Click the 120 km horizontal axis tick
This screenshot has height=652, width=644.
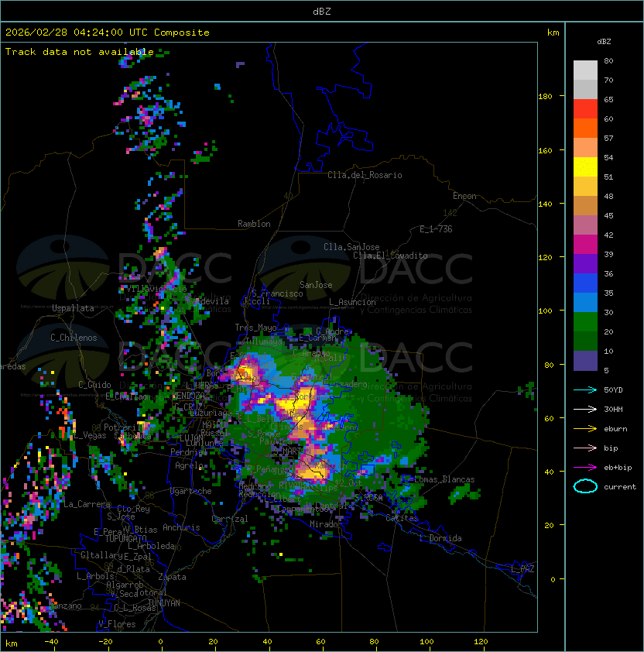pyautogui.click(x=481, y=642)
